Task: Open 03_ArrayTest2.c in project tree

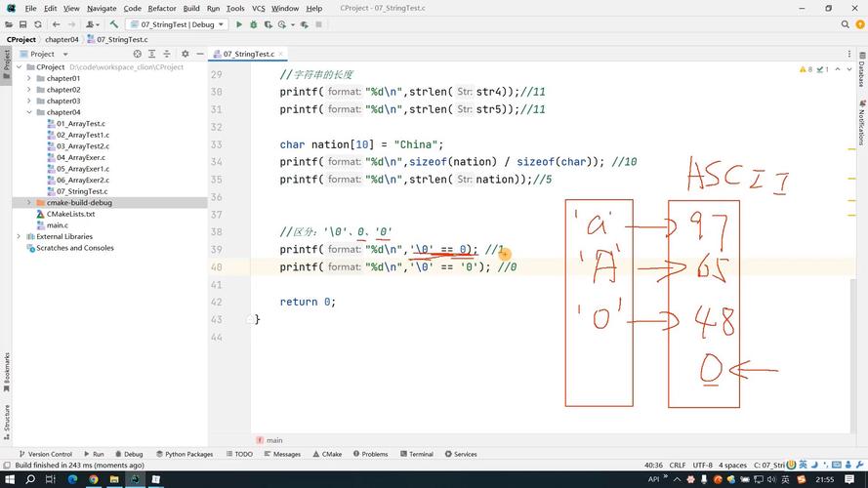Action: [x=82, y=146]
